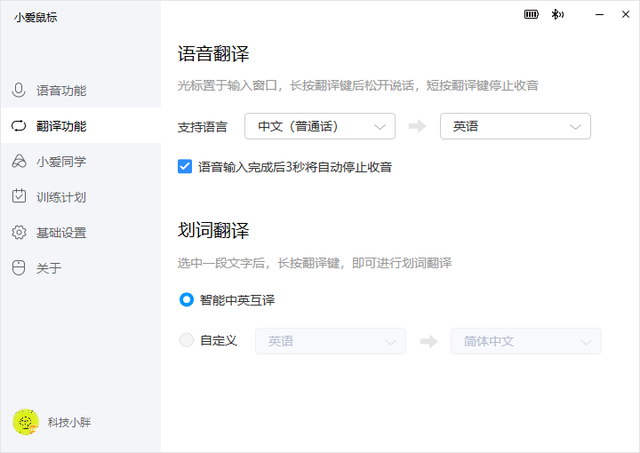This screenshot has width=640, height=453.
Task: Click the XiaoAi logo icon beside 小爱同学
Action: [x=19, y=161]
